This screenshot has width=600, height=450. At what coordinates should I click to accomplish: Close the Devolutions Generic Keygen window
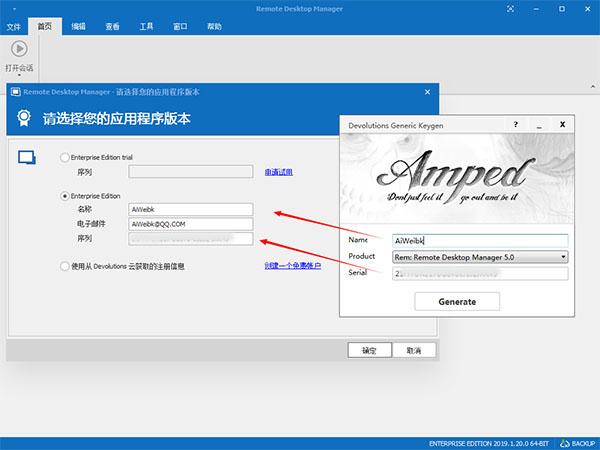(562, 124)
